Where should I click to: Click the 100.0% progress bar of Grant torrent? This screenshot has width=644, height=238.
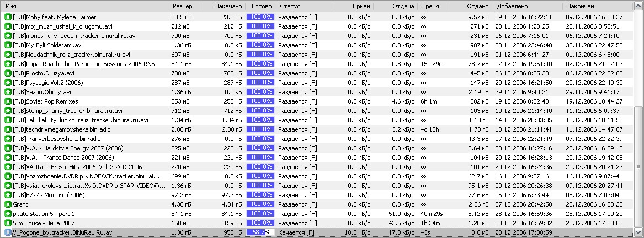pyautogui.click(x=260, y=204)
